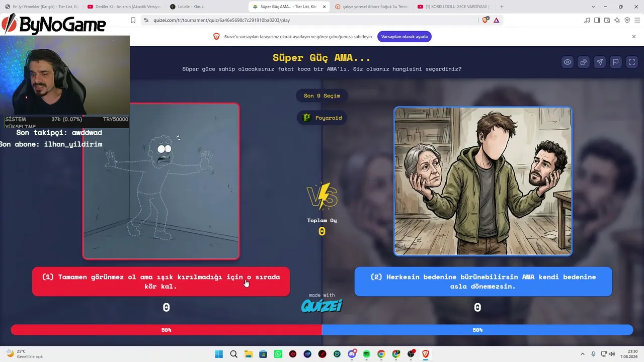644x362 pixels.
Task: Enter fullscreen mode for the quiz
Action: [632, 62]
